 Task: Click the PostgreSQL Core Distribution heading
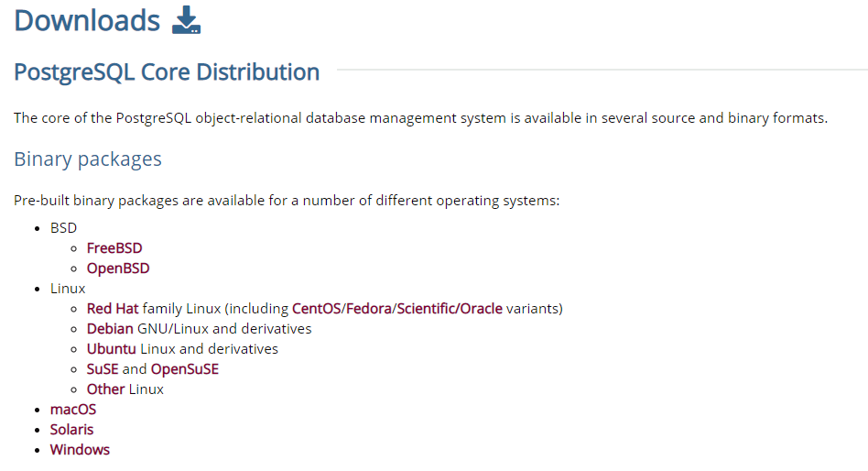(x=167, y=72)
